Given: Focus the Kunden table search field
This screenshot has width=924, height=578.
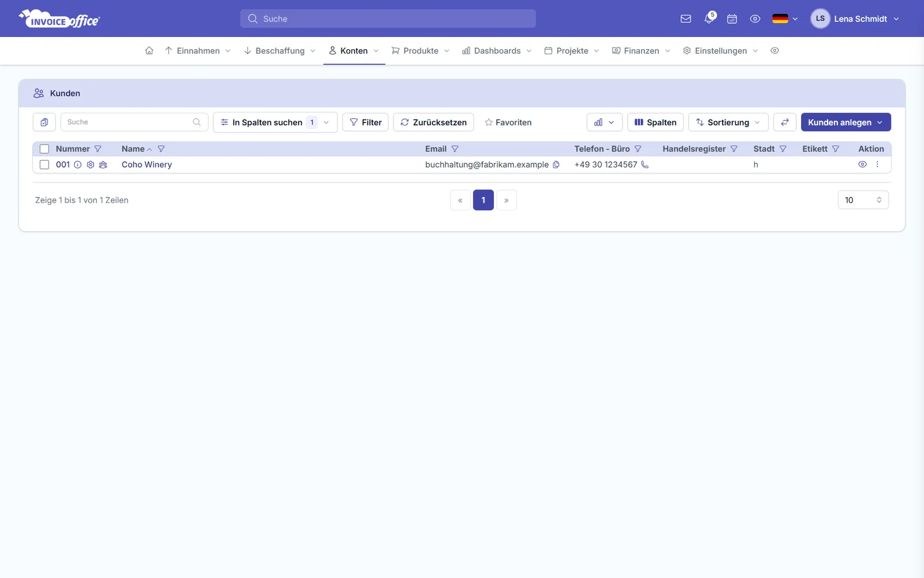Looking at the screenshot, I should pos(134,122).
